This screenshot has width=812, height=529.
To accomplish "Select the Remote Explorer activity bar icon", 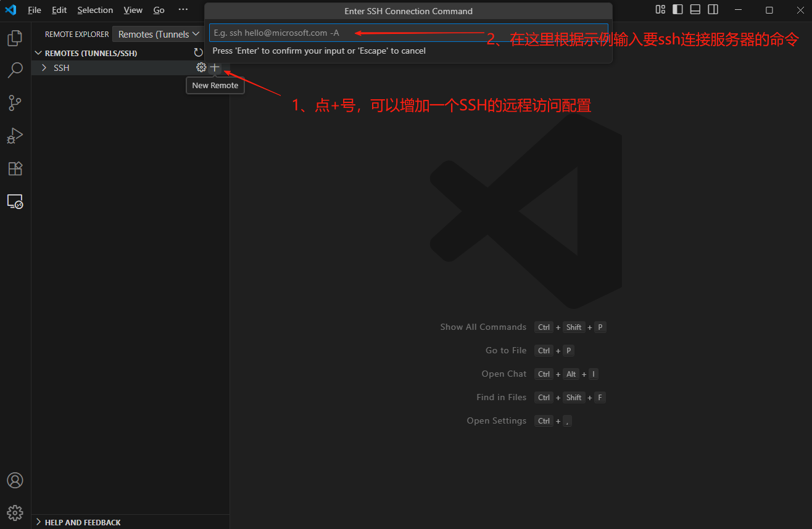I will [x=15, y=201].
